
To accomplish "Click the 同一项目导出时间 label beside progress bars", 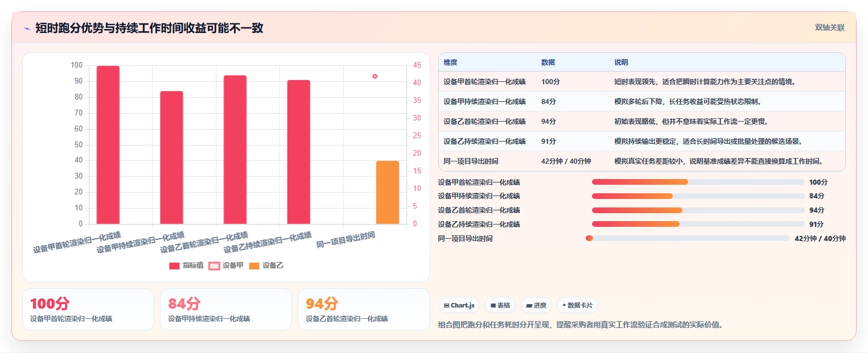I will [465, 239].
